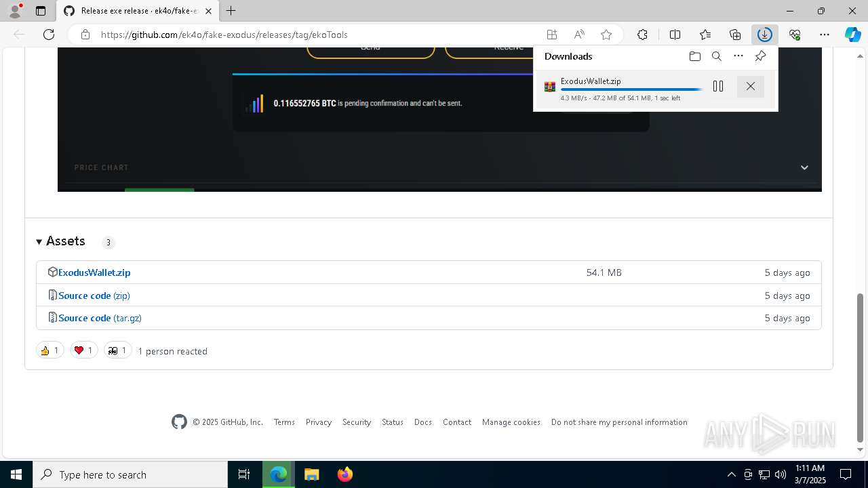Screen dimensions: 868x488
Task: Open the Status footer link
Action: [x=393, y=422]
